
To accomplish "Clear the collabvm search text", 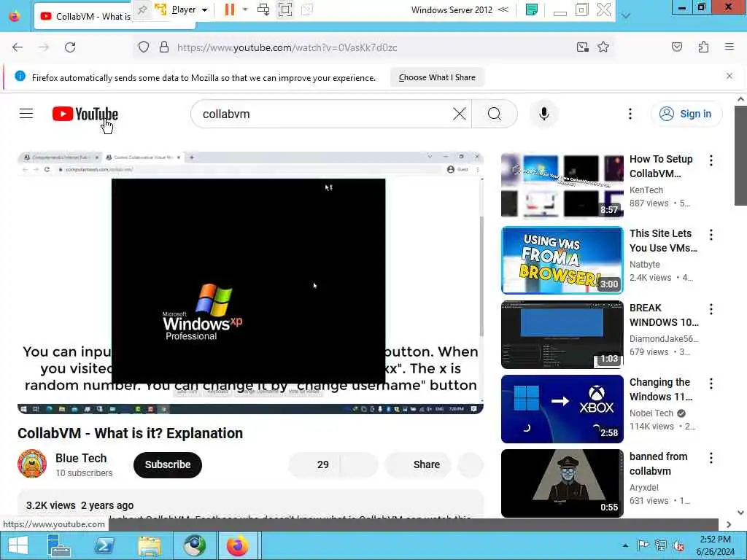I will [x=460, y=114].
